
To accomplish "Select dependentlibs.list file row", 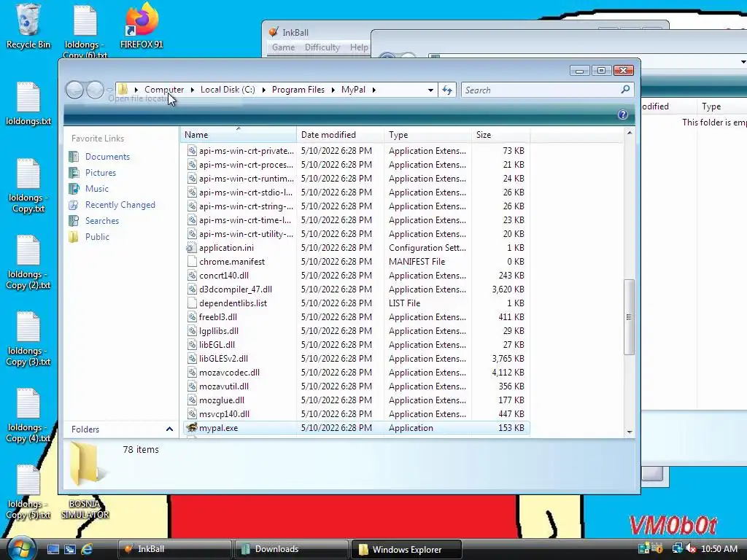I will (356, 303).
